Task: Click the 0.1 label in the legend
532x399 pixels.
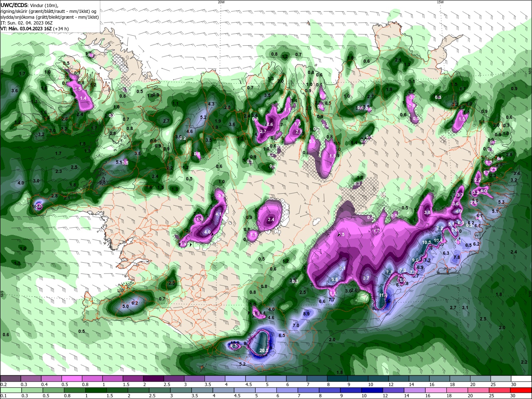Action: point(4,396)
